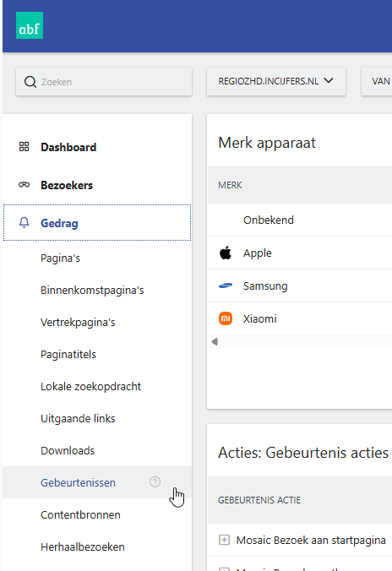This screenshot has width=392, height=571.
Task: Open the Bezoekers menu
Action: tap(67, 185)
